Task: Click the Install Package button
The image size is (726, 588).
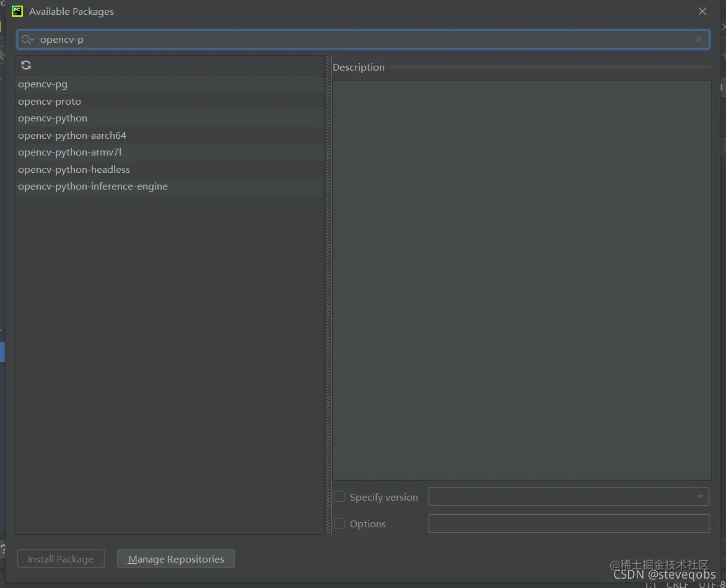Action: (x=61, y=559)
